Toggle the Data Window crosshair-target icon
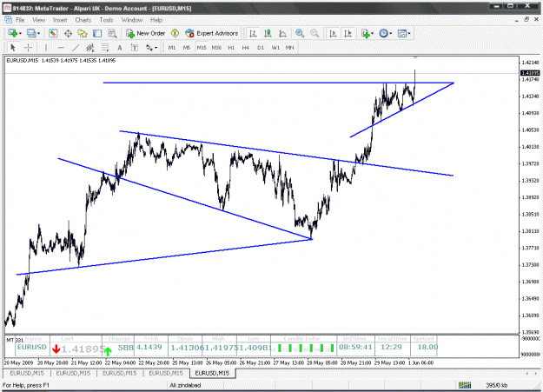 tap(68, 33)
